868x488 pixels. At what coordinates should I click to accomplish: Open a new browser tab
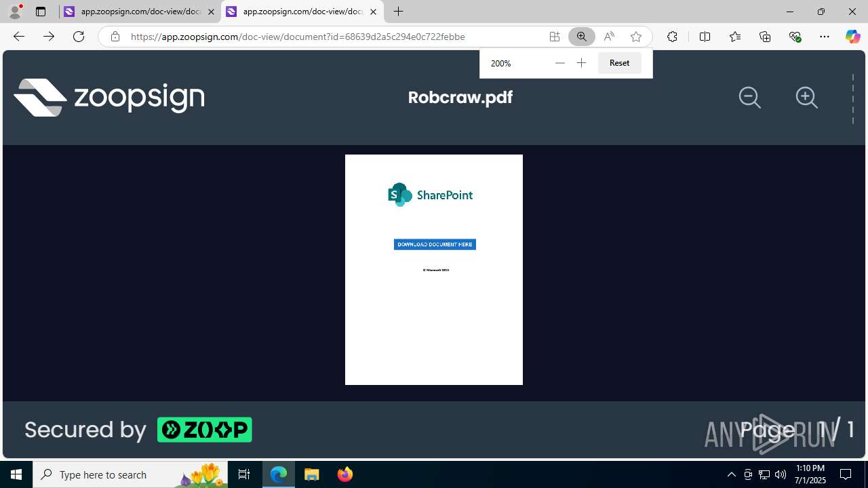[399, 12]
